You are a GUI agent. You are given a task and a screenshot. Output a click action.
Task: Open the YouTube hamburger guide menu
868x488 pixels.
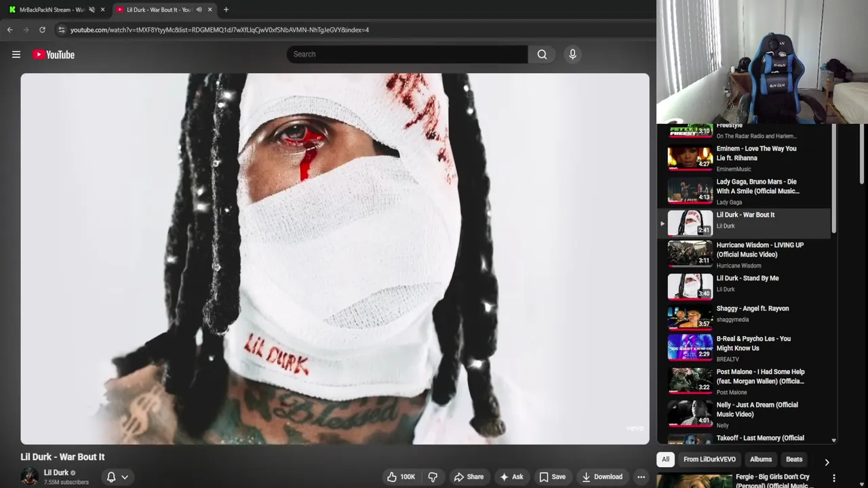pyautogui.click(x=16, y=54)
